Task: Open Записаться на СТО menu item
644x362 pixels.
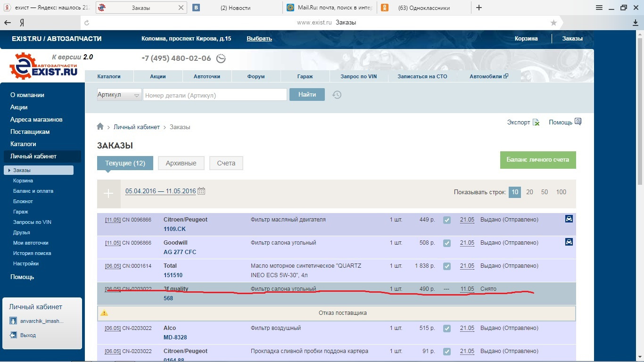Action: 422,76
